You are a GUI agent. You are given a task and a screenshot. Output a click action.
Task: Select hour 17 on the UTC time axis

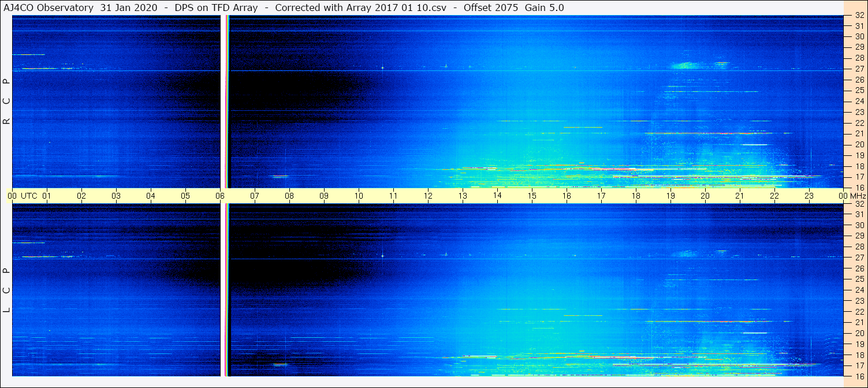coord(601,196)
